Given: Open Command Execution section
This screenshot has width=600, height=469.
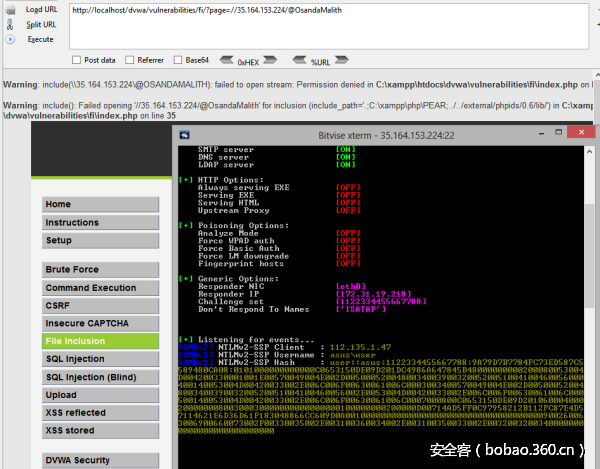Looking at the screenshot, I should point(100,288).
